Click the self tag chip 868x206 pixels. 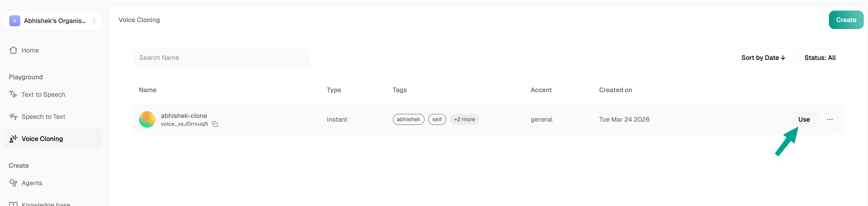[x=437, y=119]
